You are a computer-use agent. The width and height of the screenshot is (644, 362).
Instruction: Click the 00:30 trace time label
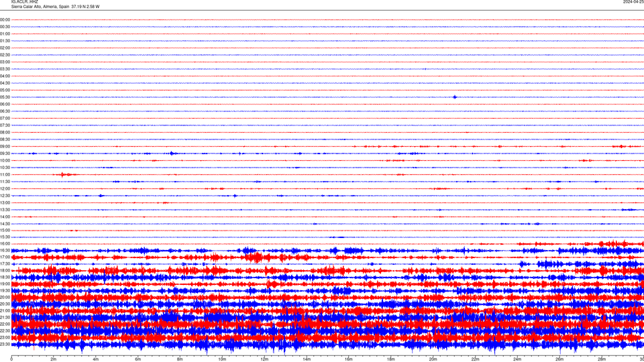point(5,27)
